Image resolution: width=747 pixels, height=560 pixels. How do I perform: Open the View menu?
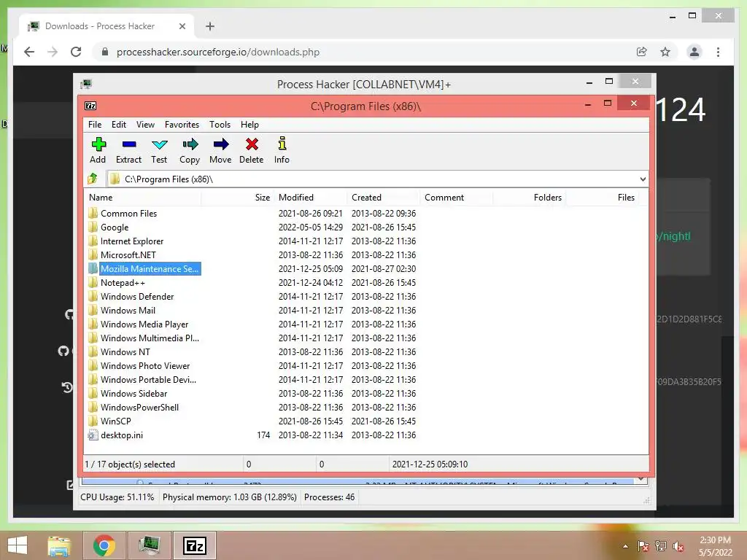[x=145, y=124]
